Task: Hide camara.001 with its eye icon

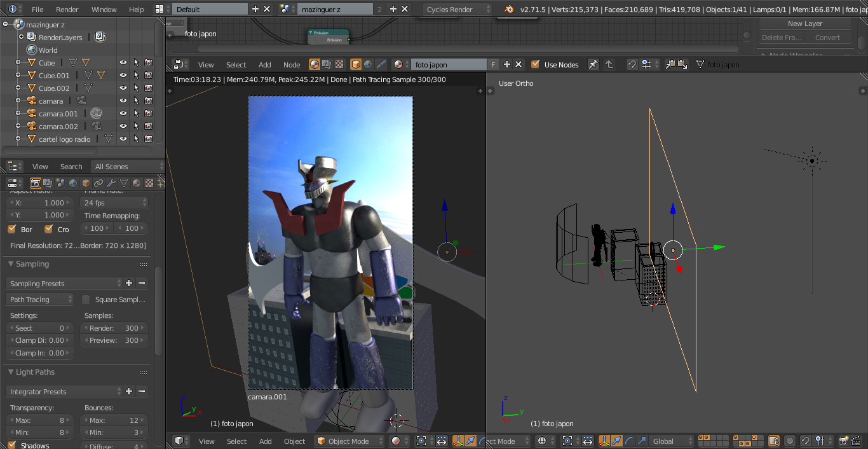Action: pyautogui.click(x=123, y=113)
